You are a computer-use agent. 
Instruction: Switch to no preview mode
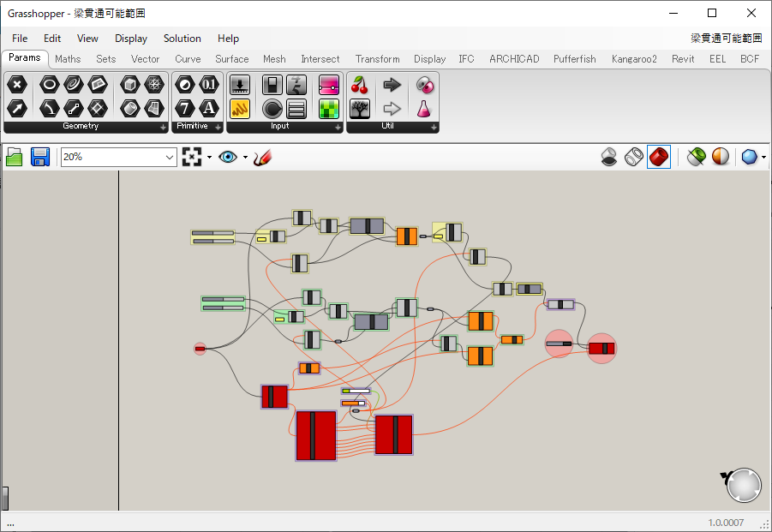(609, 158)
